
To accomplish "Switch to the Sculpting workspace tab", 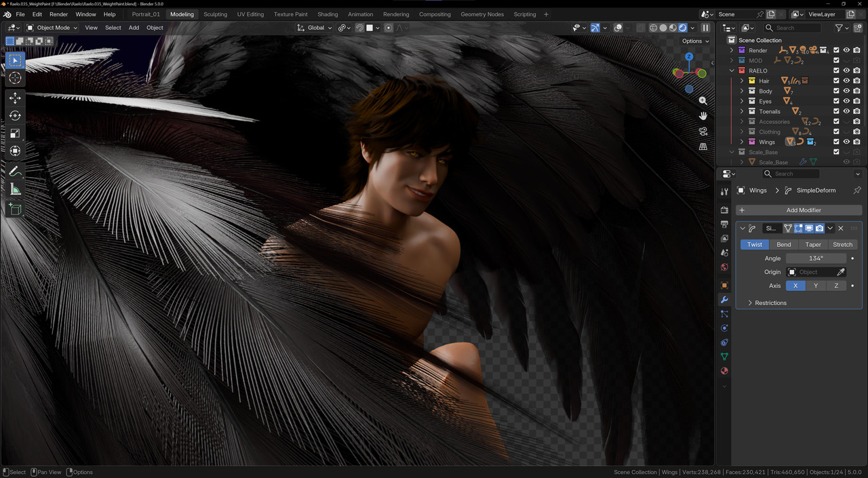I will pyautogui.click(x=215, y=14).
